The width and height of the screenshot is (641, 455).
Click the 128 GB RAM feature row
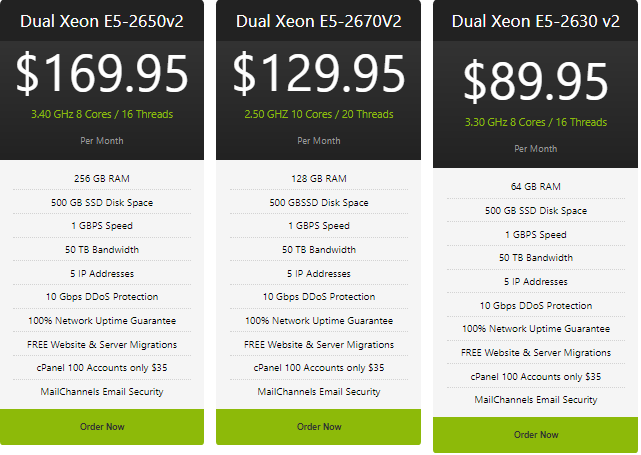pyautogui.click(x=319, y=178)
